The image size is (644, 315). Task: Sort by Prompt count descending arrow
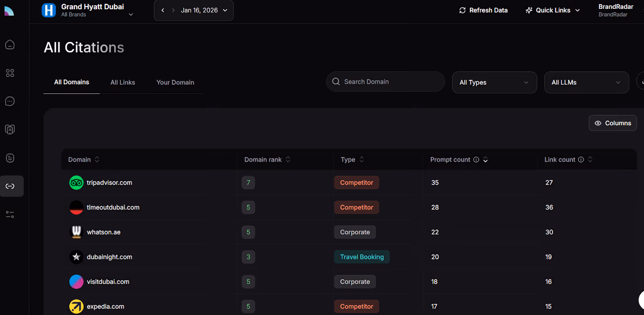pyautogui.click(x=485, y=160)
